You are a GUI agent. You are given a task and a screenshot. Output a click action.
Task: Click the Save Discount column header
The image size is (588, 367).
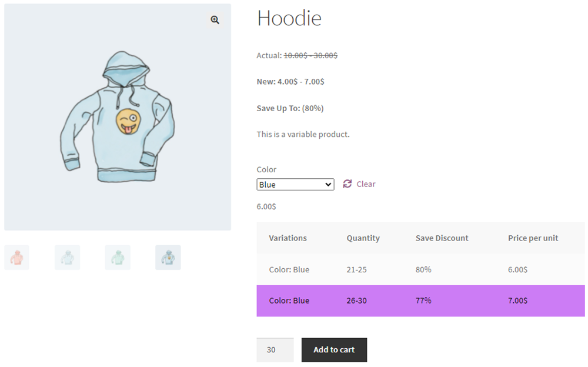(442, 238)
